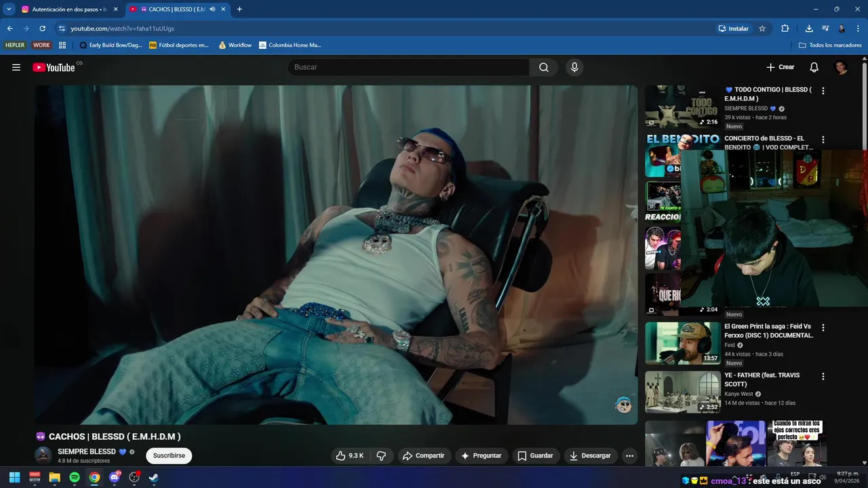The width and height of the screenshot is (868, 488).
Task: Open site information icon in address bar
Action: pos(62,28)
